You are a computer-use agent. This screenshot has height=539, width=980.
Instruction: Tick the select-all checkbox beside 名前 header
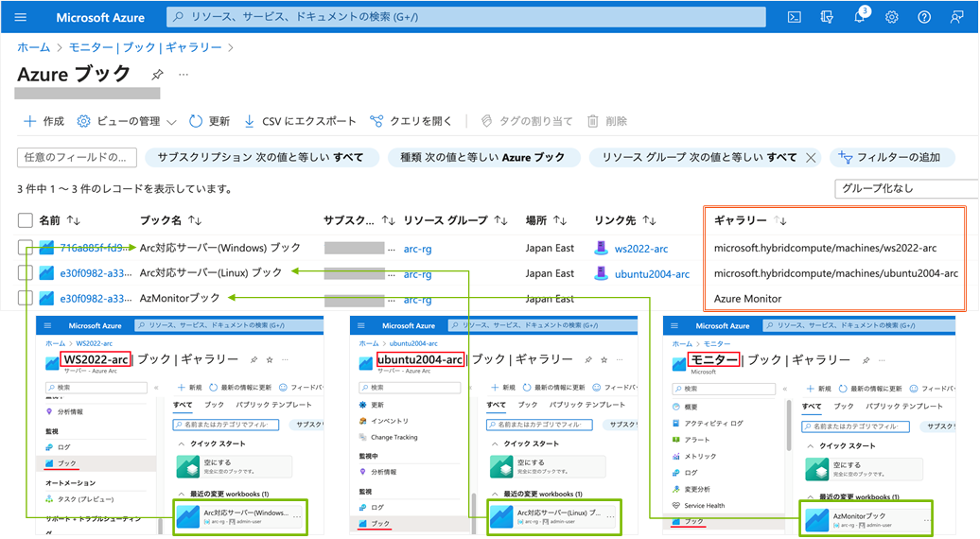[x=25, y=219]
